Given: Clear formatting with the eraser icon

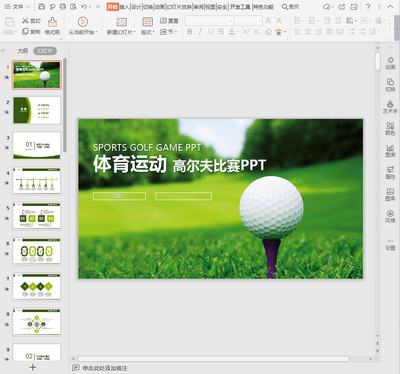Looking at the screenshot, I should click(268, 32).
